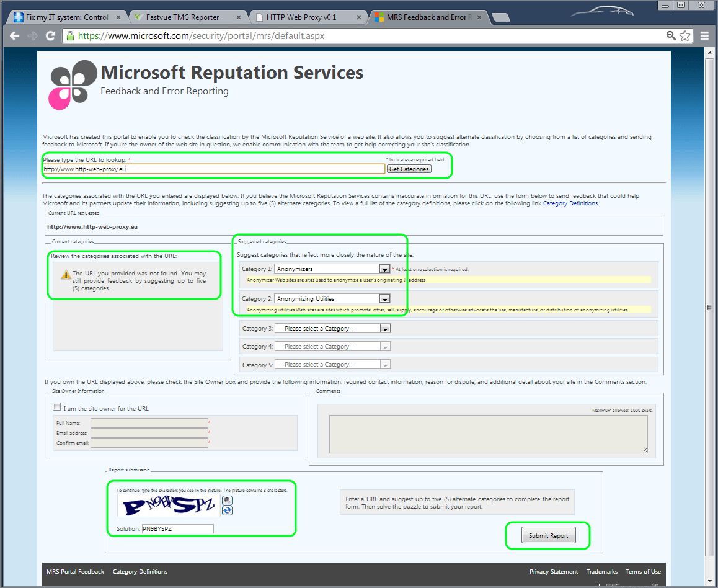This screenshot has height=588, width=718.
Task: Click the 'Feedback and Error Reporting' subtitle
Action: pyautogui.click(x=164, y=91)
